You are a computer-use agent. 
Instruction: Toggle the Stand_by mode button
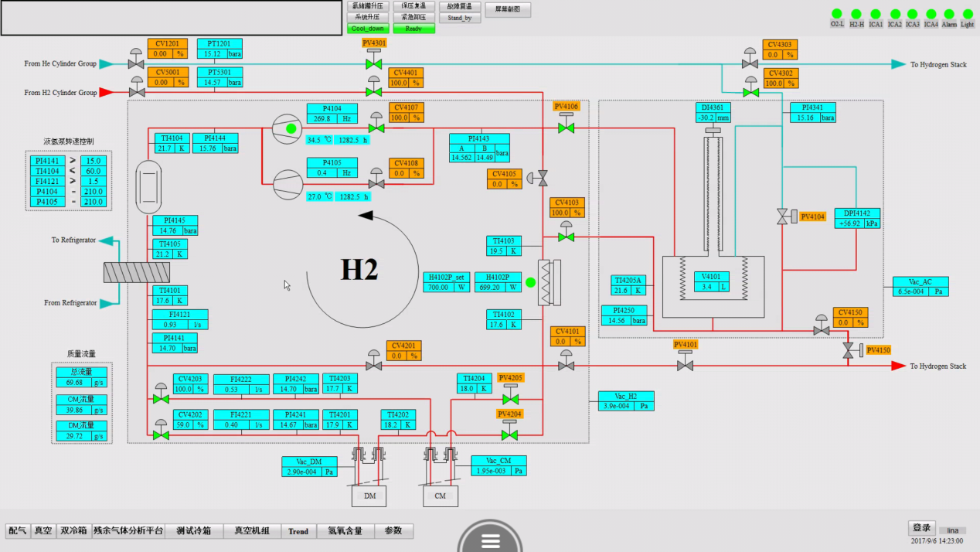(x=460, y=18)
